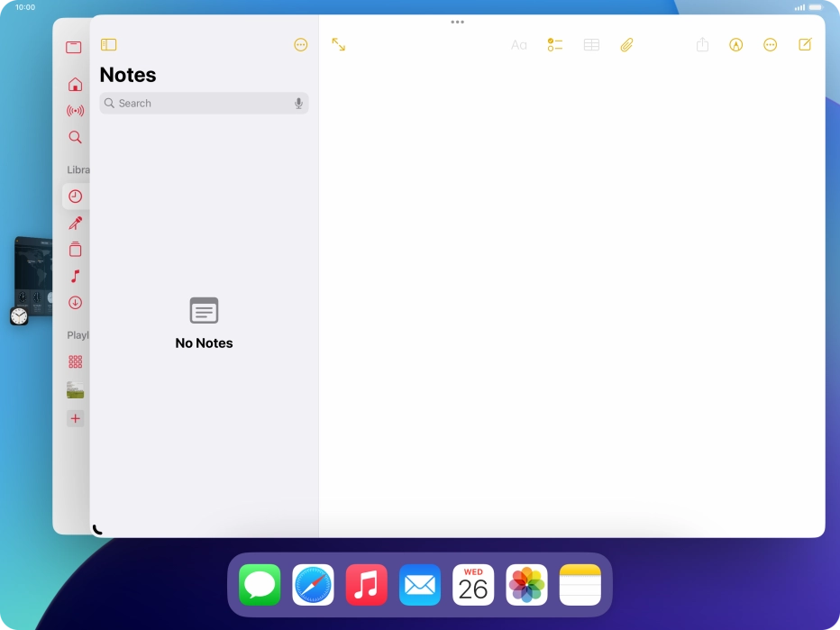Open the folder options ellipsis menu

(301, 44)
